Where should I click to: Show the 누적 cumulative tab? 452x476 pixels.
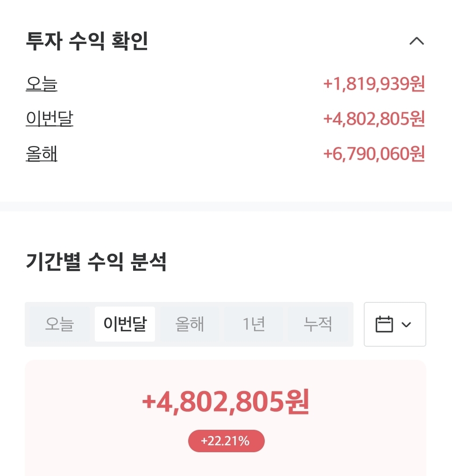pyautogui.click(x=318, y=324)
